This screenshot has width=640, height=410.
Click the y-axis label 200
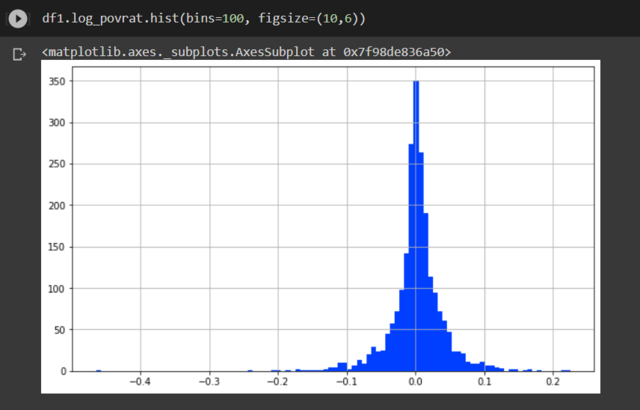(x=57, y=206)
